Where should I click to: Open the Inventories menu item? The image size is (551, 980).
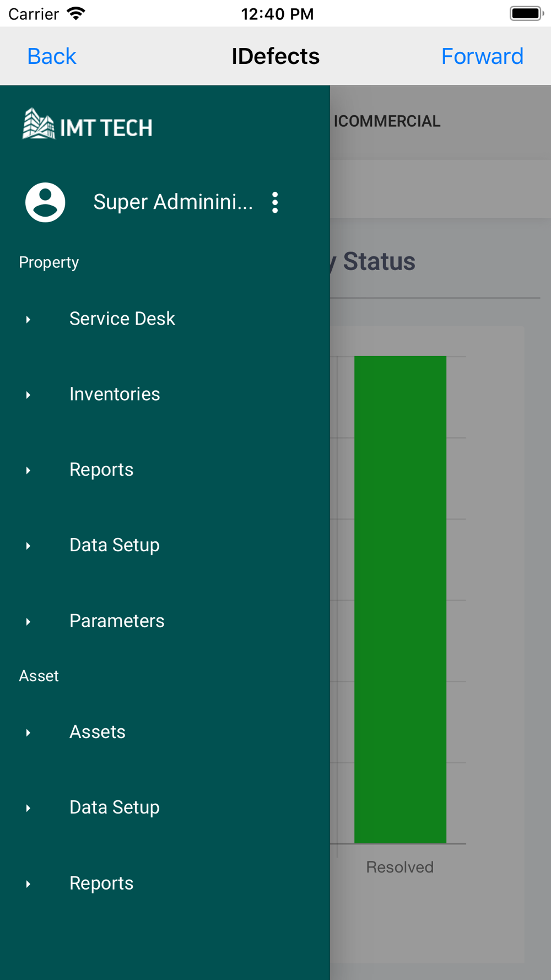coord(115,394)
